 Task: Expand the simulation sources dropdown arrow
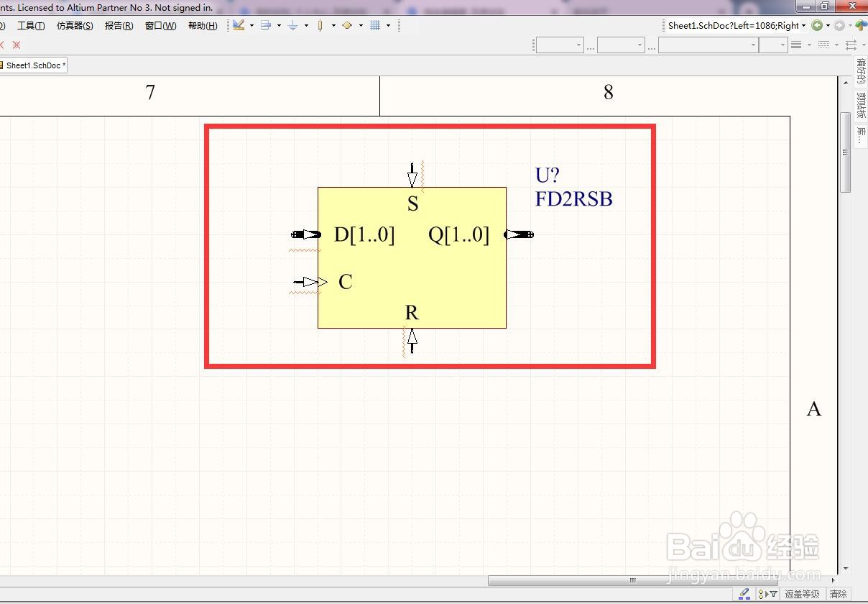pos(361,26)
